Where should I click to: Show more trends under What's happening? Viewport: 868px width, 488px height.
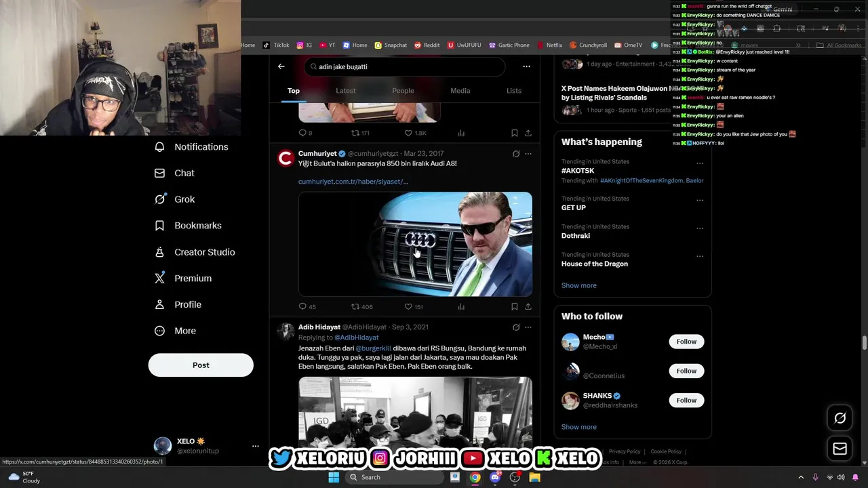pos(579,285)
